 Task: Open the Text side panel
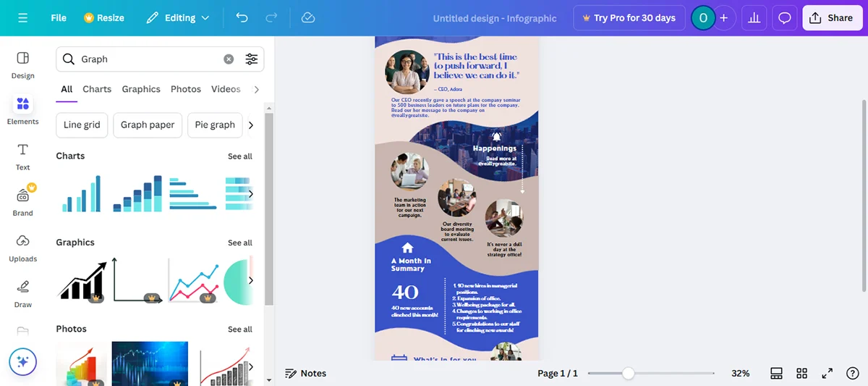click(22, 156)
